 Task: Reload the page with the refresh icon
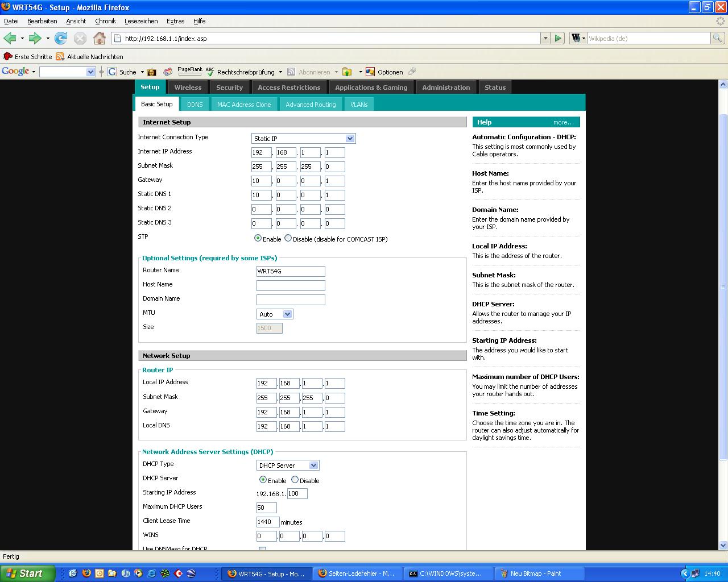point(61,38)
